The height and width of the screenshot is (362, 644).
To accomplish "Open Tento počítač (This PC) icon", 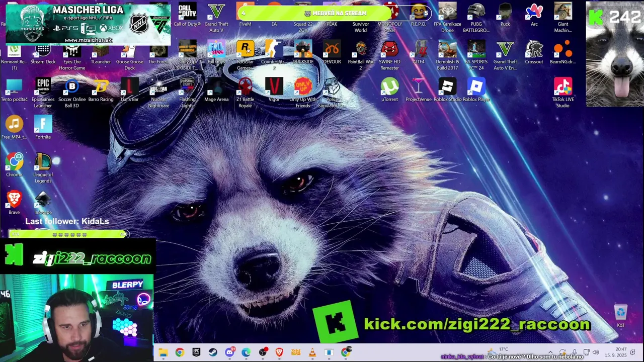I will tap(14, 90).
